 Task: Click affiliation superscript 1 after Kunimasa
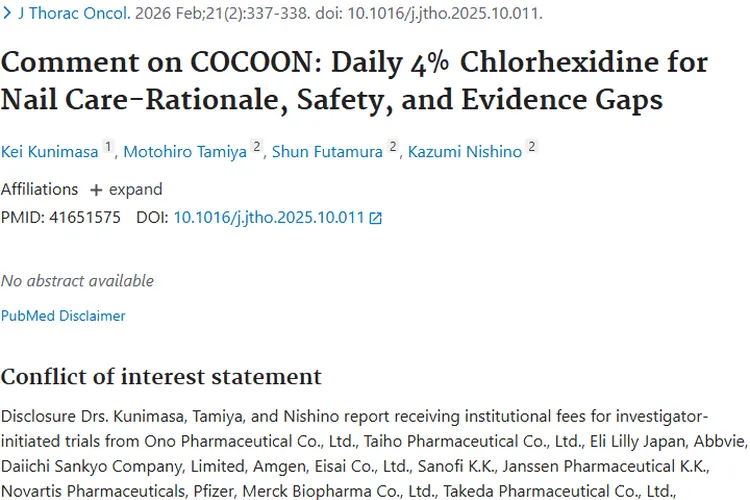pos(108,148)
